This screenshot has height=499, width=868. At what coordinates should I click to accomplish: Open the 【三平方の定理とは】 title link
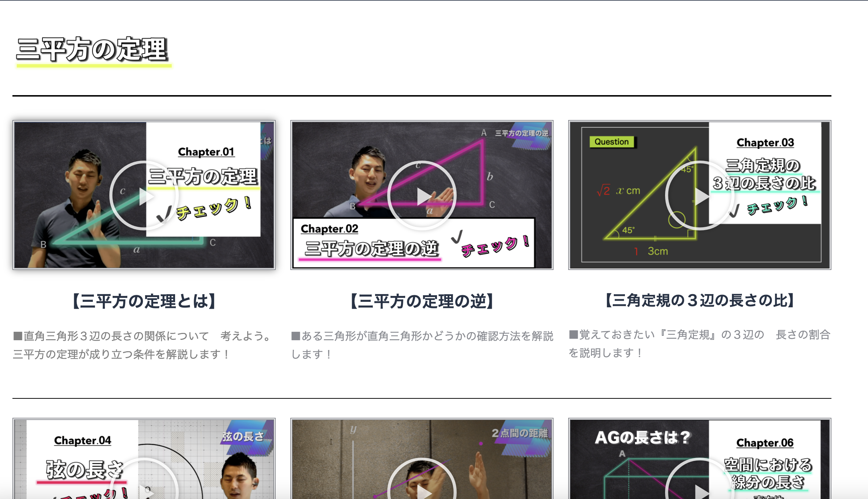144,301
